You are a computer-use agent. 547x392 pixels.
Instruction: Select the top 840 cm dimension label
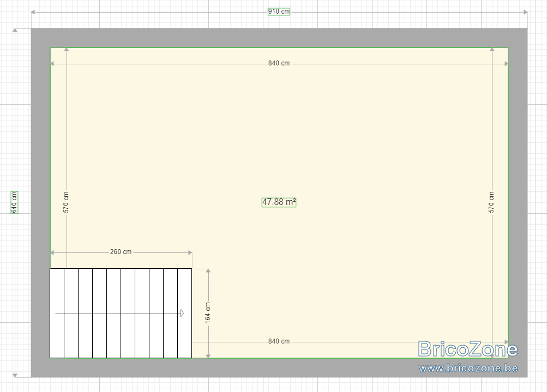tap(279, 63)
